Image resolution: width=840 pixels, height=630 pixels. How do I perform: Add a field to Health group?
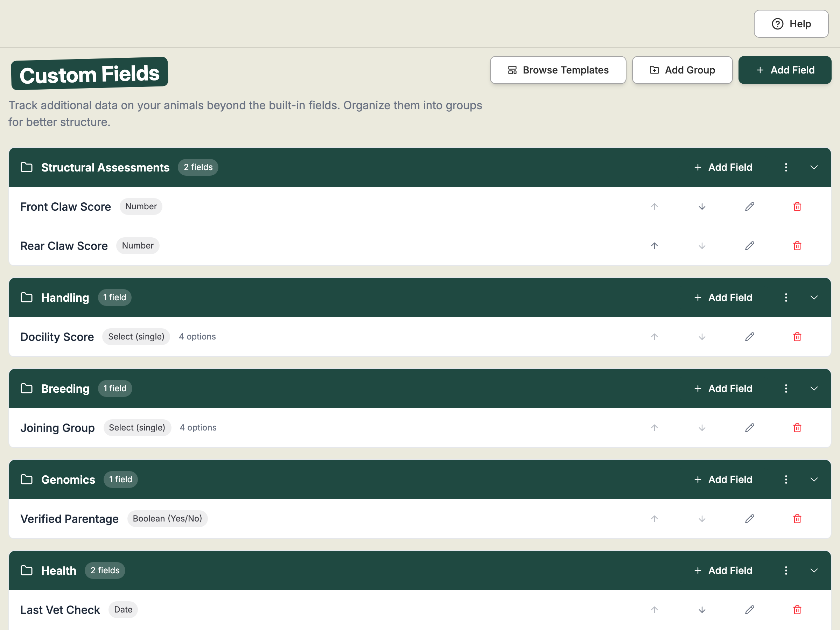point(723,570)
